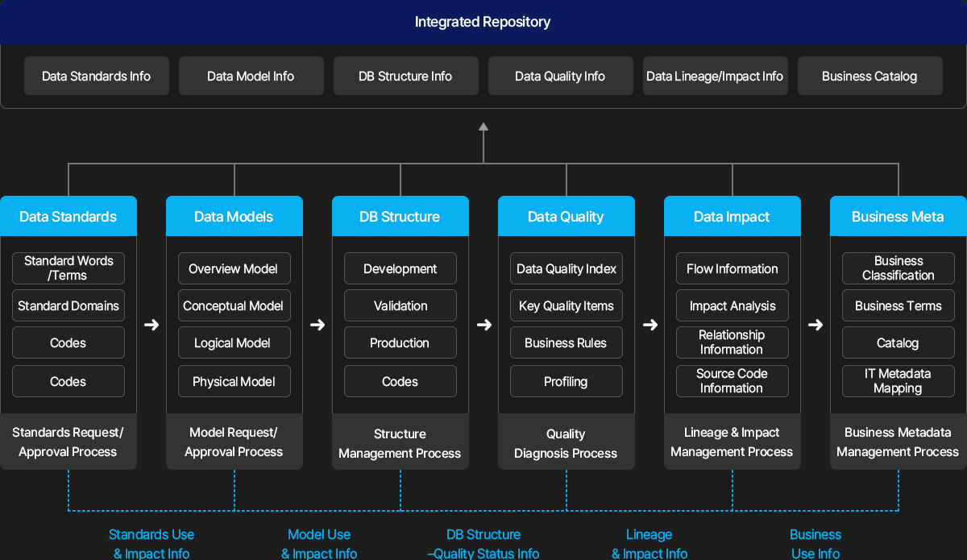The height and width of the screenshot is (560, 967).
Task: Select the Business Meta column header
Action: tap(899, 216)
